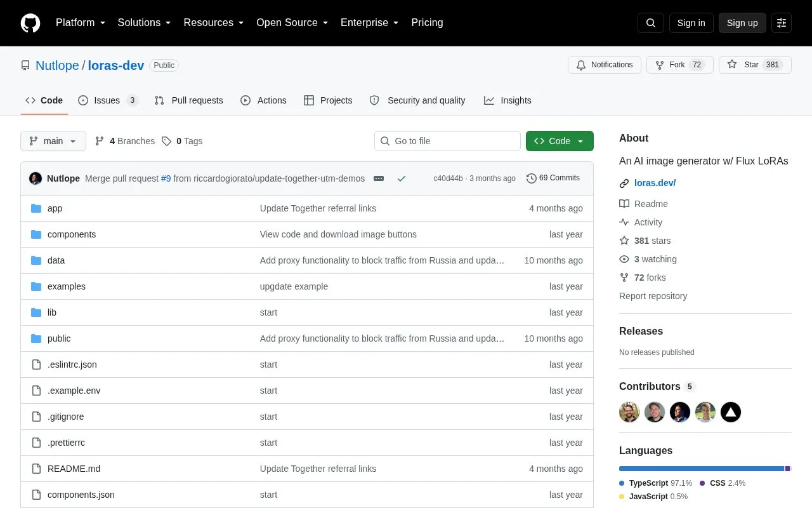This screenshot has height=508, width=812.
Task: Open the loras.dev/ website link
Action: coord(655,183)
